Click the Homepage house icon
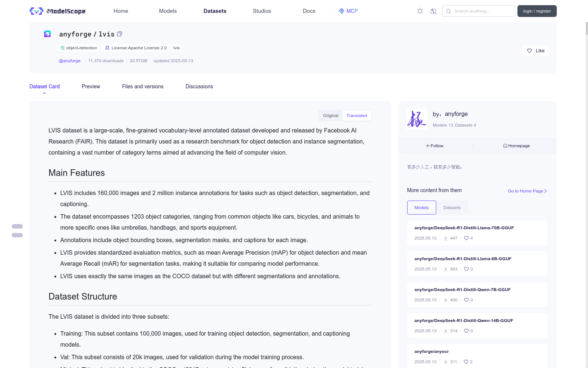Viewport: 588px width, 368px height. 505,146
